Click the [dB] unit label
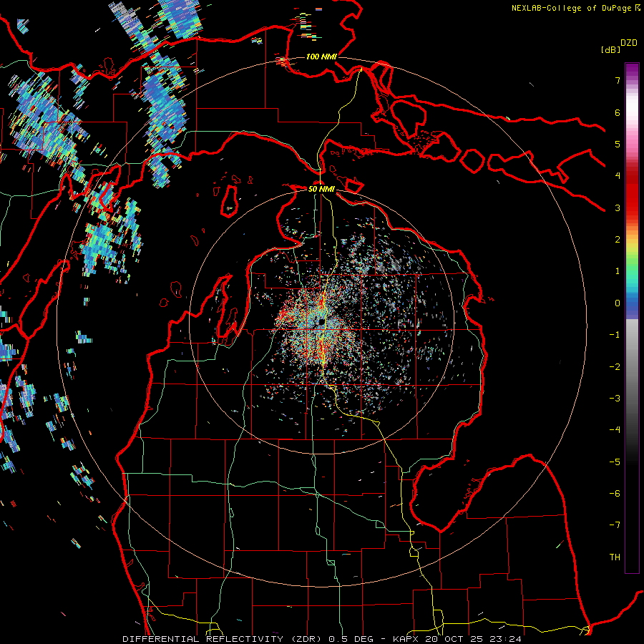The height and width of the screenshot is (644, 644). [x=610, y=49]
